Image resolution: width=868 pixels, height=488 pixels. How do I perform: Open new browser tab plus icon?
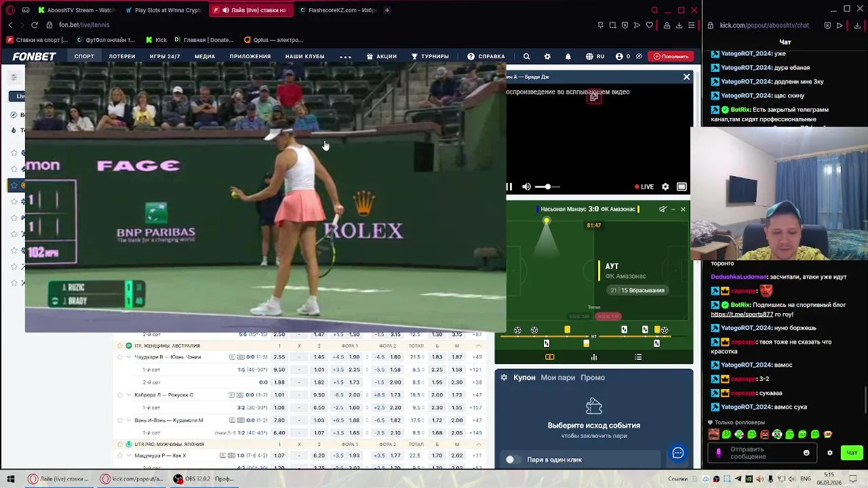click(387, 10)
